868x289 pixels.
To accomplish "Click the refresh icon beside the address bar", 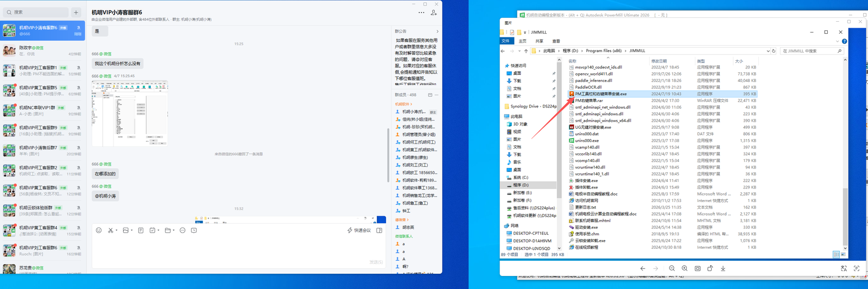I will coord(774,51).
